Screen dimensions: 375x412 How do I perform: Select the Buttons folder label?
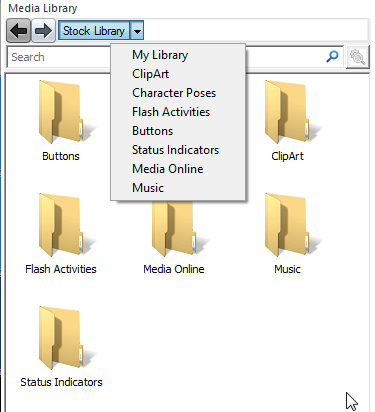(61, 156)
